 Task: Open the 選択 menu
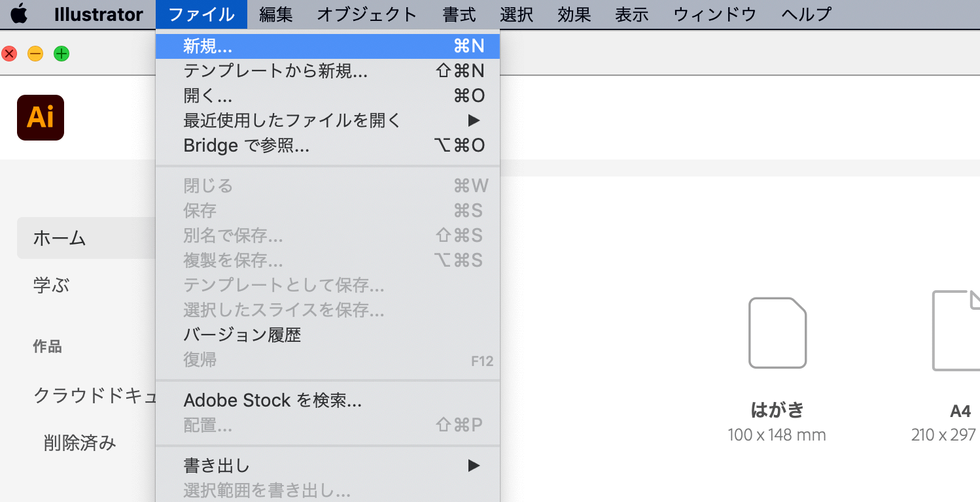[x=517, y=14]
